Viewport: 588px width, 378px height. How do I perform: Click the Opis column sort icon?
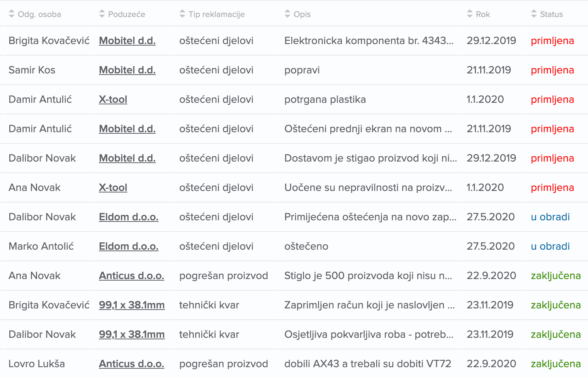click(x=287, y=14)
